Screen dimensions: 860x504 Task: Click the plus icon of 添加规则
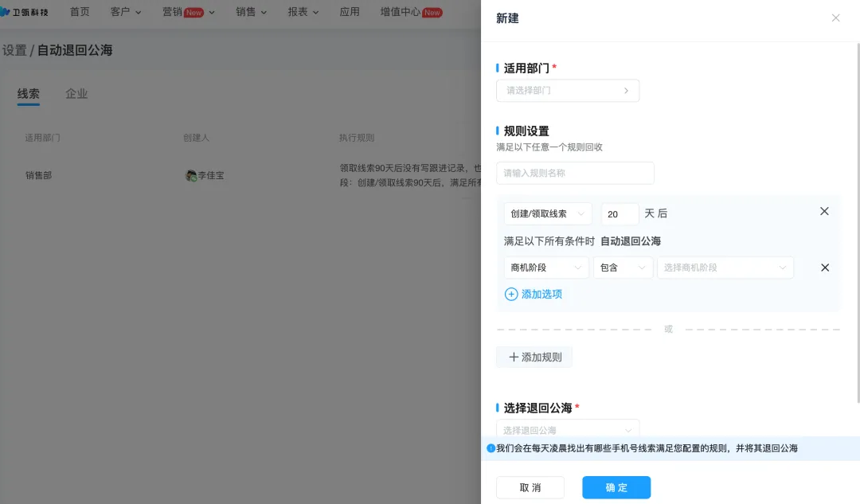tap(514, 357)
